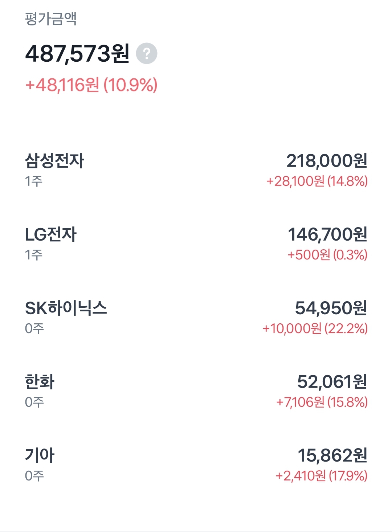Tap the total gain +48,116원 (10.9%)
The height and width of the screenshot is (532, 392).
(x=91, y=85)
